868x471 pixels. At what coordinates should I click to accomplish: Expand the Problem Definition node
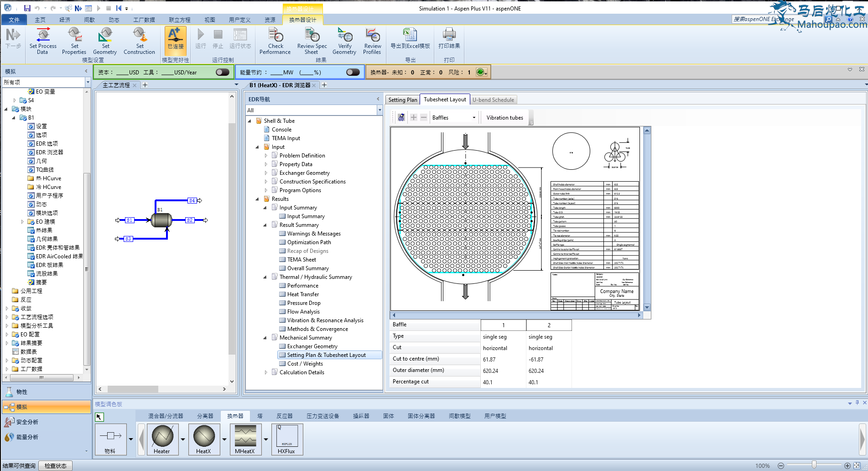pyautogui.click(x=266, y=156)
